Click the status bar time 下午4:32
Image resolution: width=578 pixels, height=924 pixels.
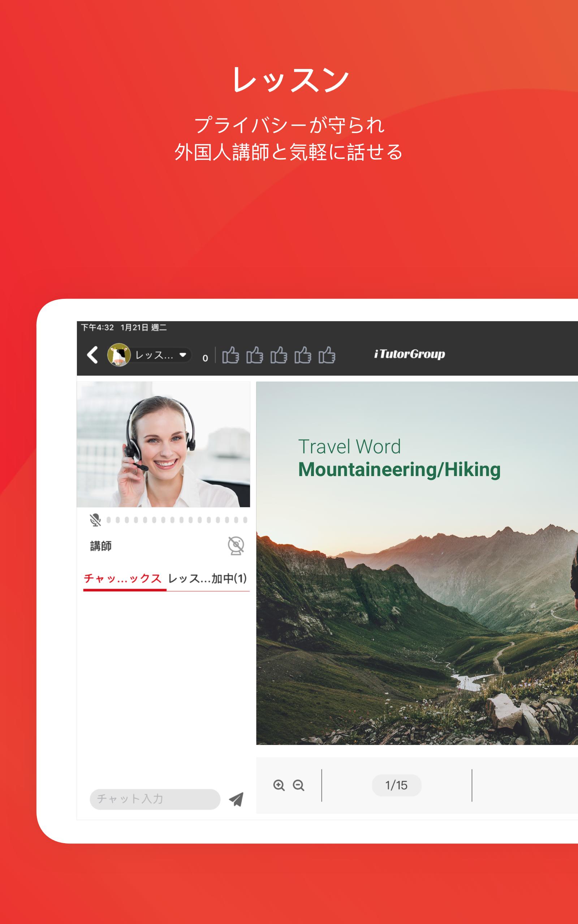98,327
